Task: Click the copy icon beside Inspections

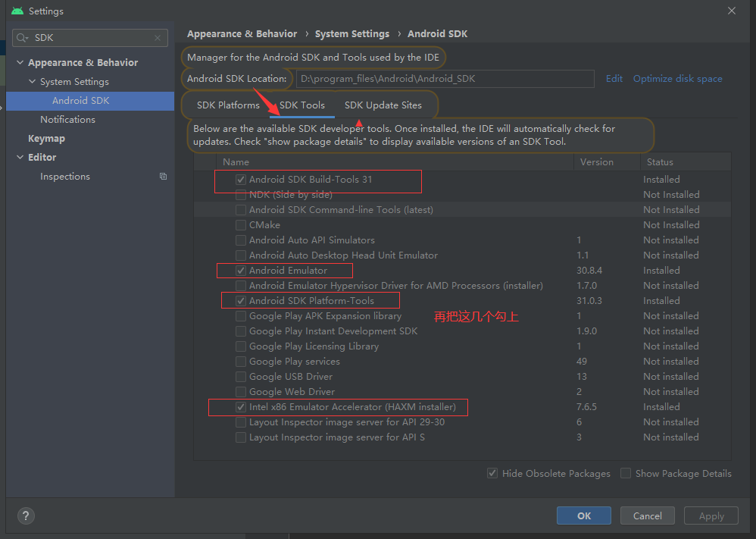Action: 163,177
